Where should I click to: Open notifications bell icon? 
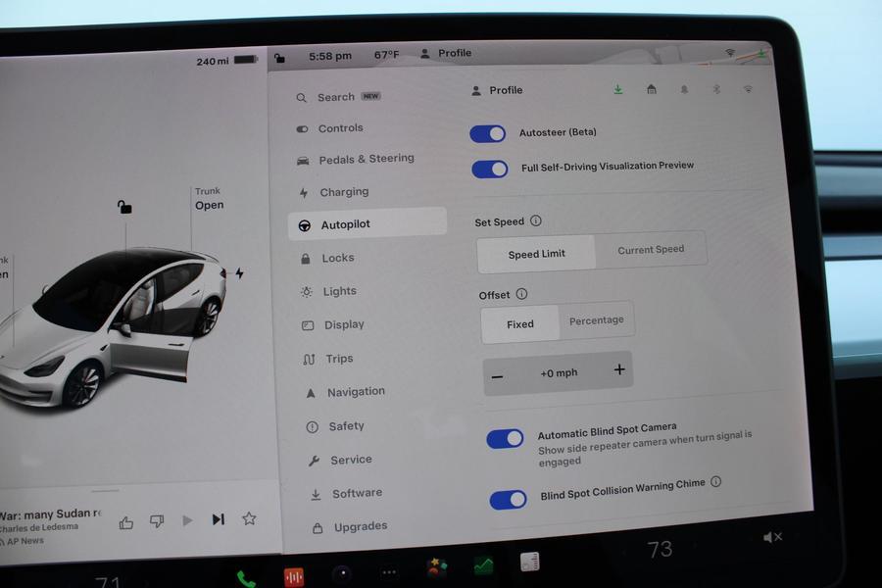684,89
